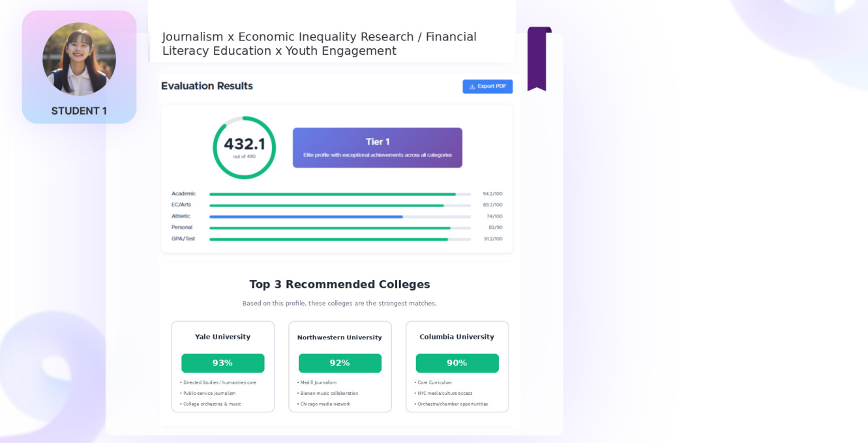868x443 pixels.
Task: Click the Journalism x Economic Inequality title
Action: (320, 44)
